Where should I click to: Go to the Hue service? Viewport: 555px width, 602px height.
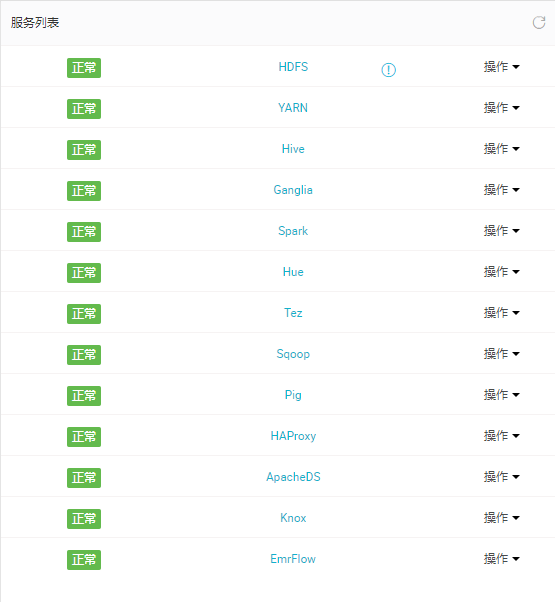pos(293,272)
